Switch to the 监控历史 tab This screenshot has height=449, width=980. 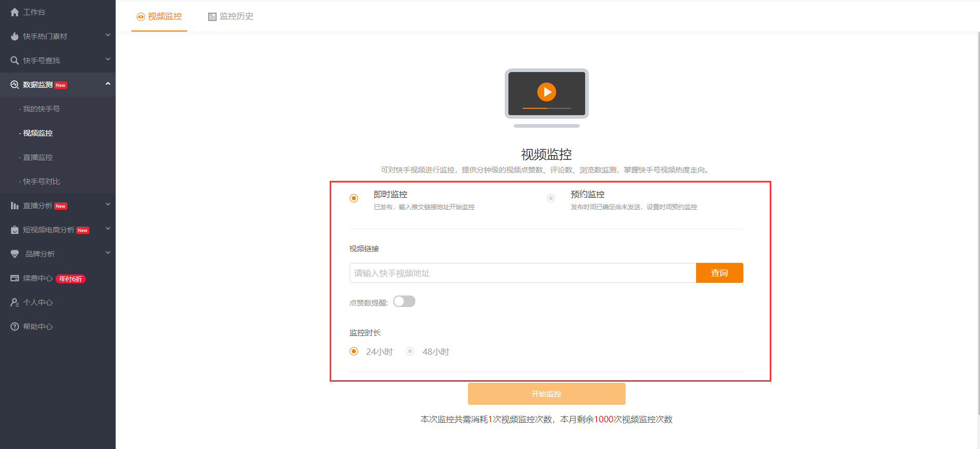click(231, 16)
